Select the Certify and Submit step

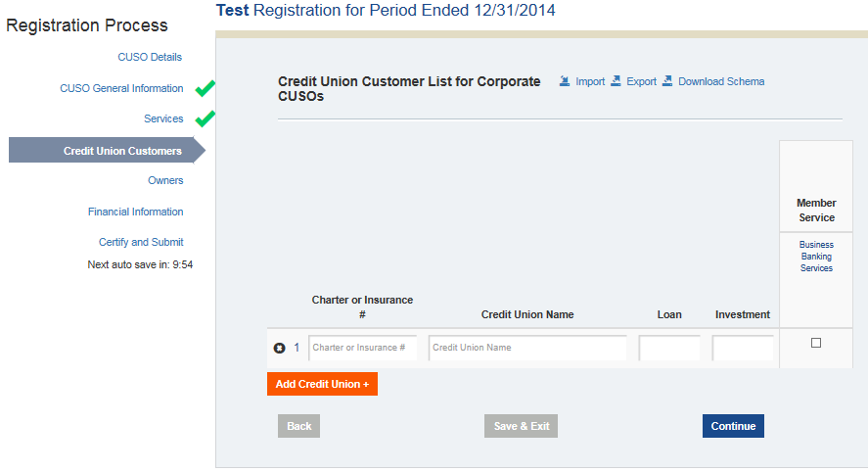coord(141,242)
